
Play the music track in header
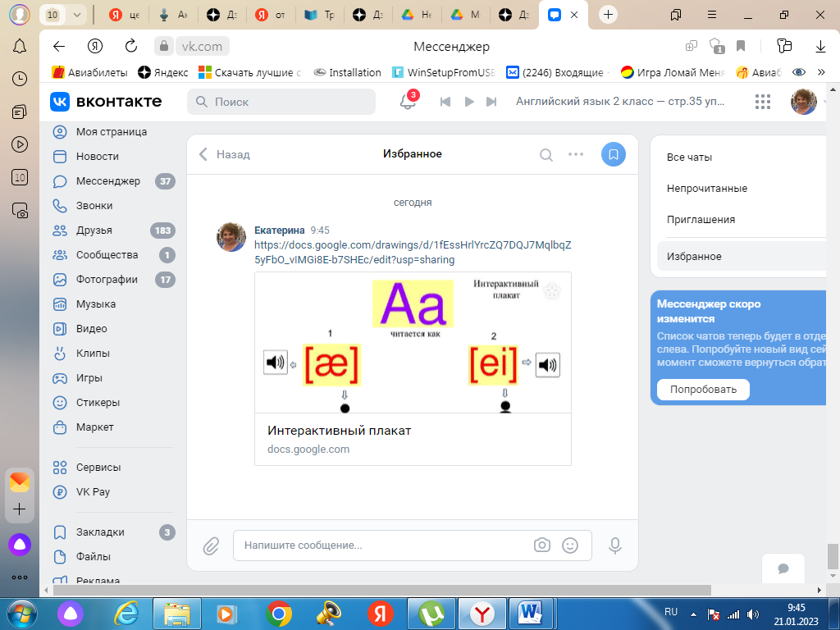click(469, 102)
